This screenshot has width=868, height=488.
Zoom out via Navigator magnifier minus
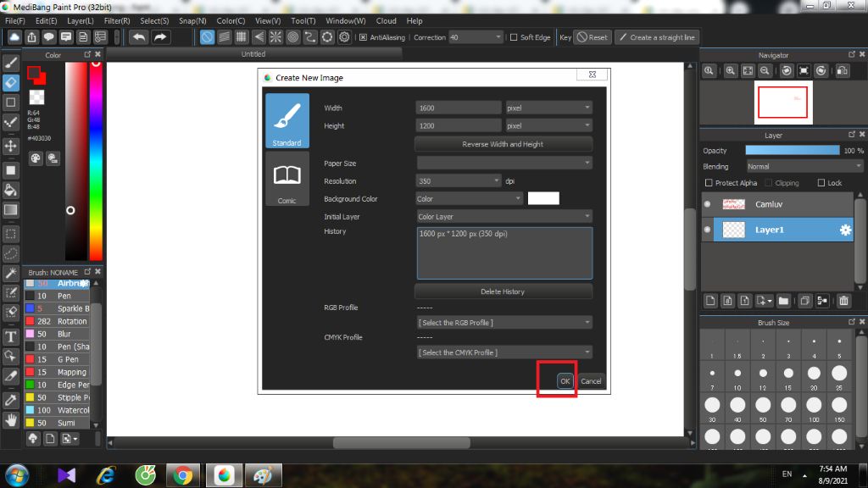click(765, 71)
